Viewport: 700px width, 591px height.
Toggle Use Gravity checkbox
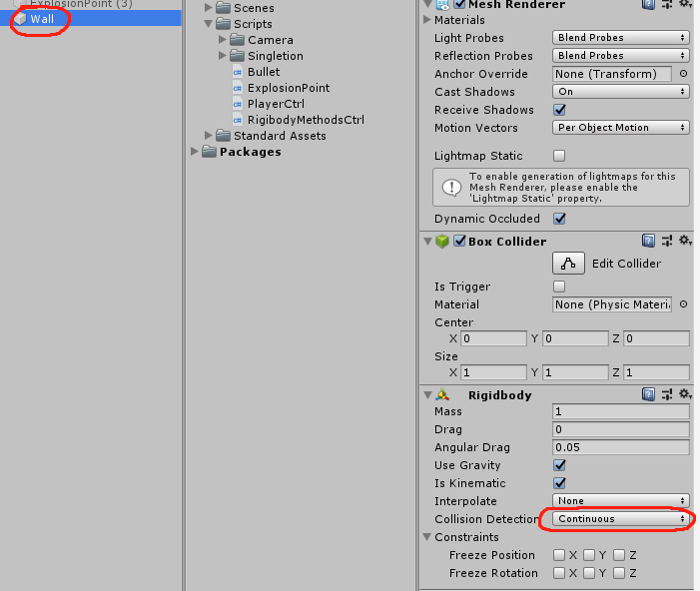tap(559, 465)
